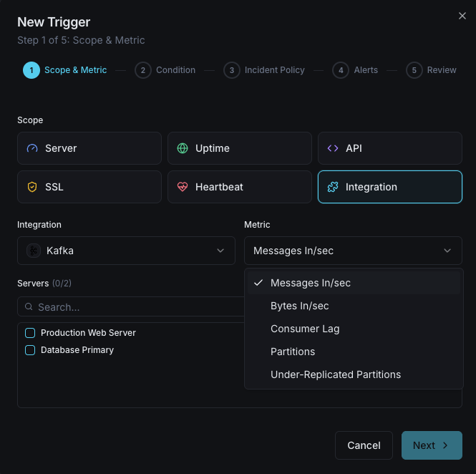The image size is (476, 474).
Task: Click the Uptime globe icon
Action: point(183,148)
